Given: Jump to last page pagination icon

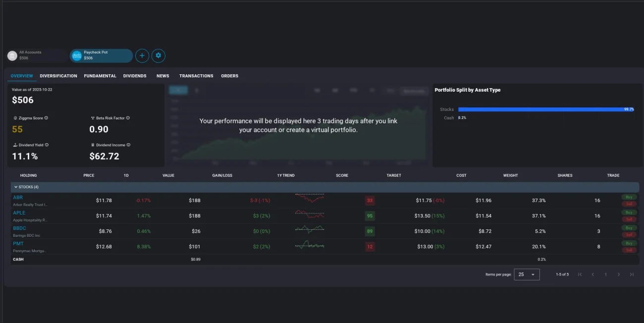Looking at the screenshot, I should coord(632,274).
